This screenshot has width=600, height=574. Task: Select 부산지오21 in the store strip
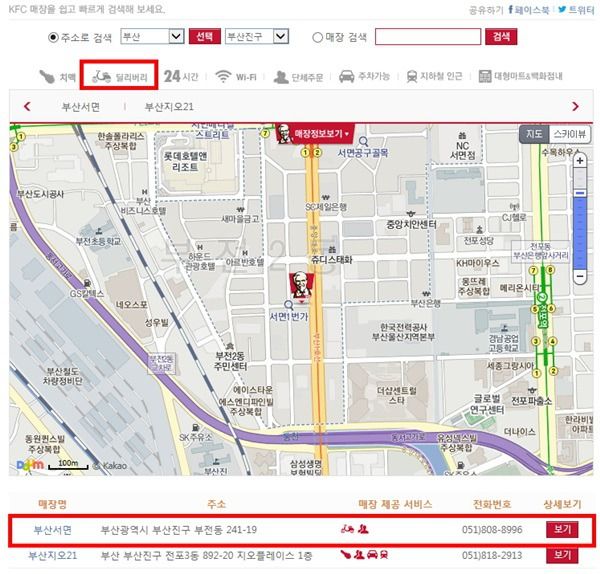tap(169, 107)
